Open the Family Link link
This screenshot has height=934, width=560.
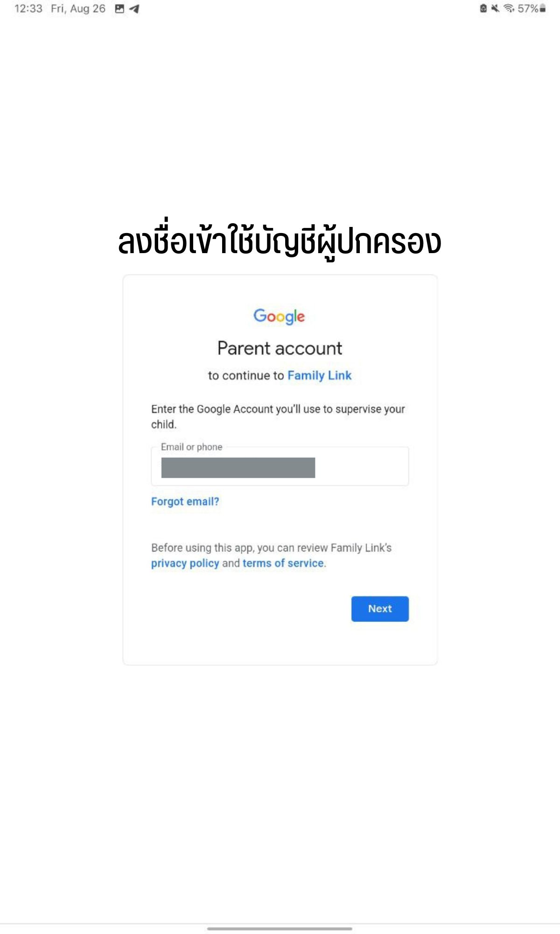click(319, 375)
